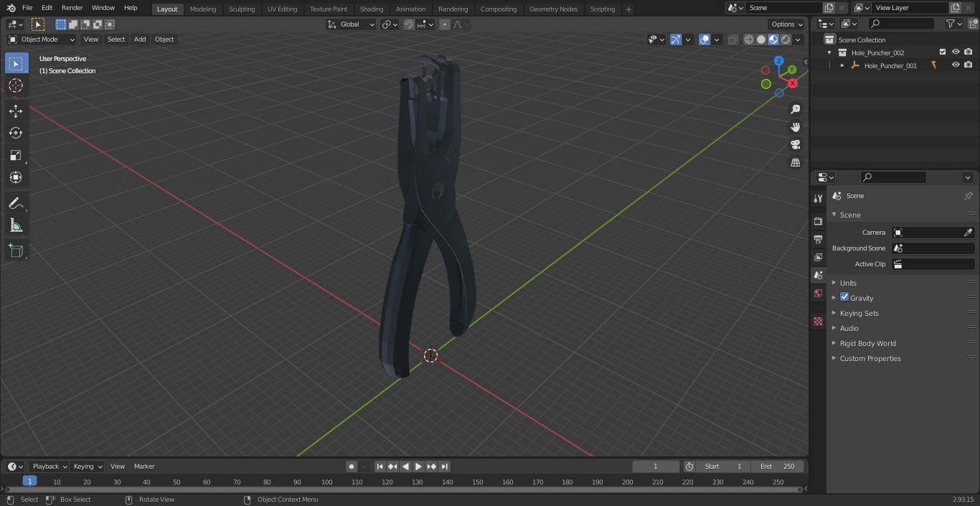The image size is (980, 506).
Task: Open the View Layer properties tab
Action: (x=818, y=258)
